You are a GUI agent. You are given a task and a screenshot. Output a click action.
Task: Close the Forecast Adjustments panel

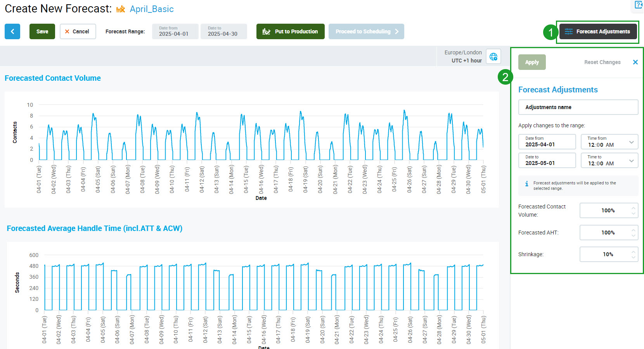tap(635, 62)
